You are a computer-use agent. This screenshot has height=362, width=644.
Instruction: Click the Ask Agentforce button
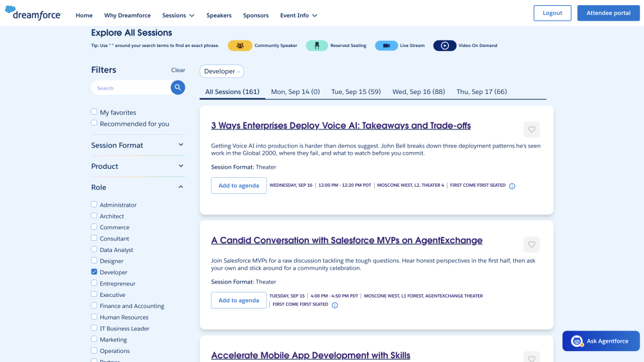pos(601,341)
